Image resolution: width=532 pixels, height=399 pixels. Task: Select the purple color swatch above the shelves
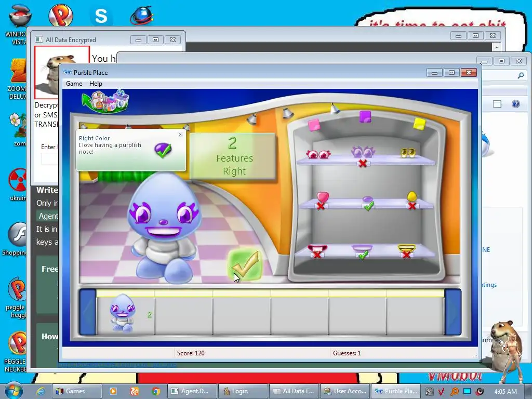tap(365, 117)
